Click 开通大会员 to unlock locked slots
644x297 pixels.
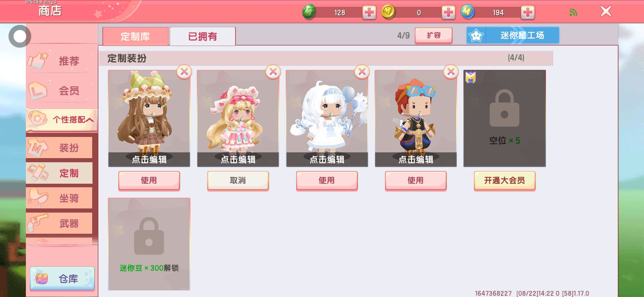coord(504,181)
